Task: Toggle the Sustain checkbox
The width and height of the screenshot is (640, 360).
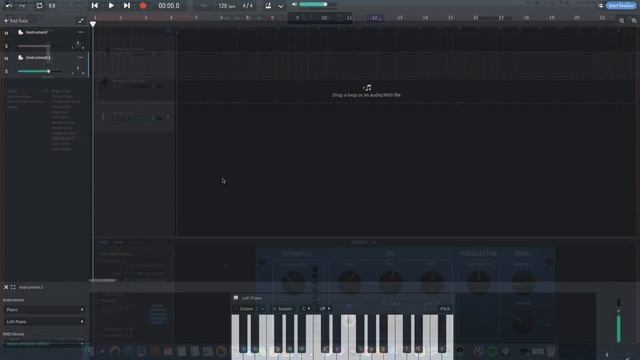Action: 274,309
